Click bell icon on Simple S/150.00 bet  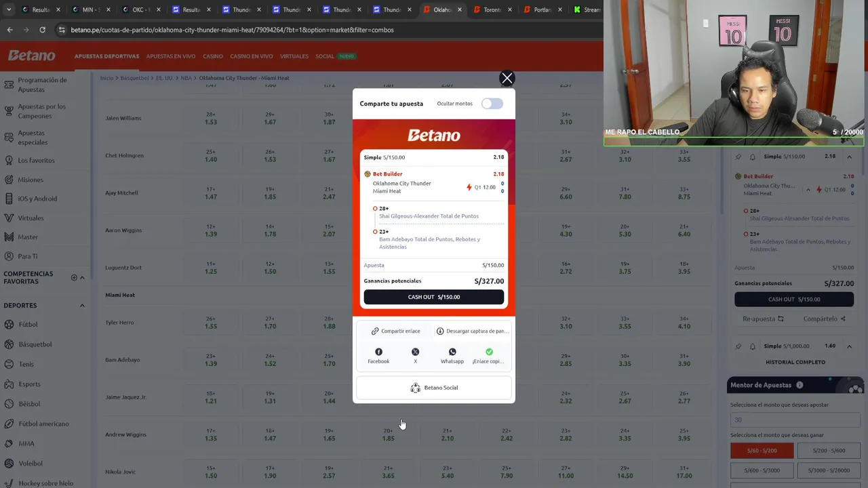pyautogui.click(x=752, y=157)
